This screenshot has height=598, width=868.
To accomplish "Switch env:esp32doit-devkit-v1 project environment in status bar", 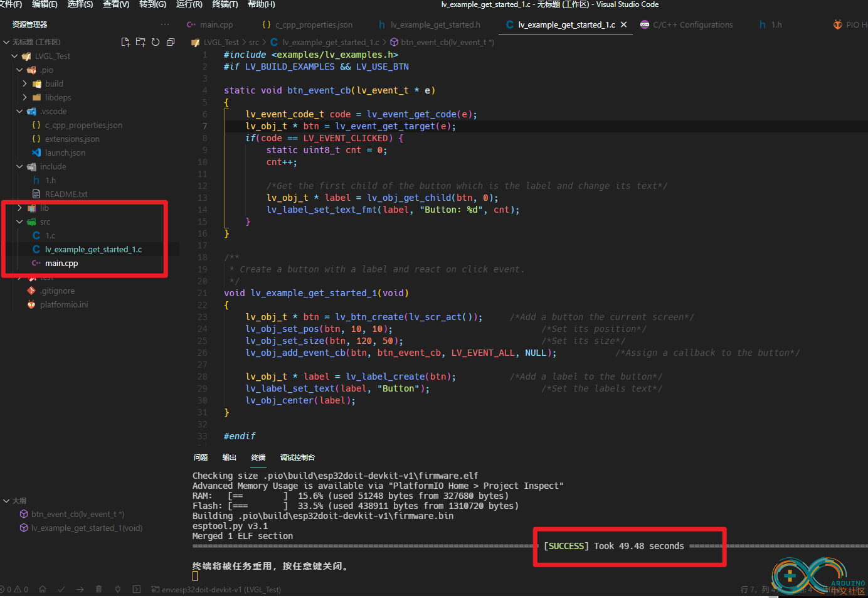I will pyautogui.click(x=216, y=589).
